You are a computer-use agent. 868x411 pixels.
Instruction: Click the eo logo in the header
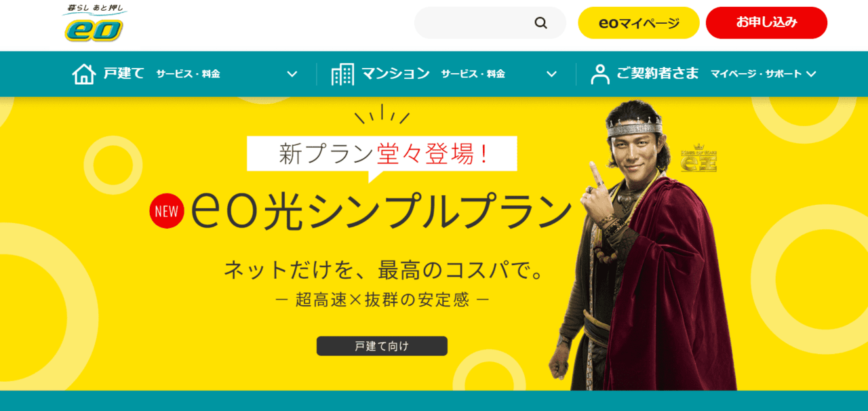94,24
